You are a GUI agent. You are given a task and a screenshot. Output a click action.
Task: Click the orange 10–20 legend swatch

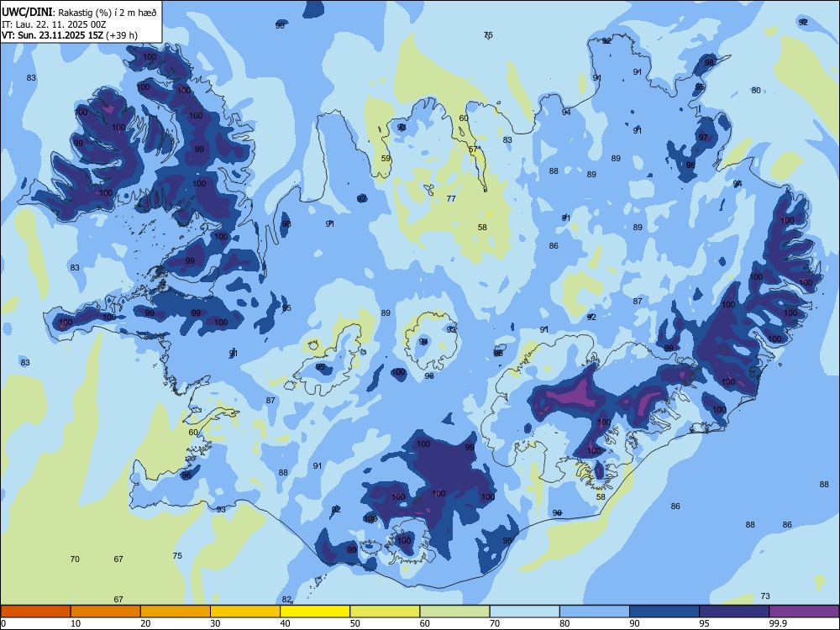[x=106, y=612]
